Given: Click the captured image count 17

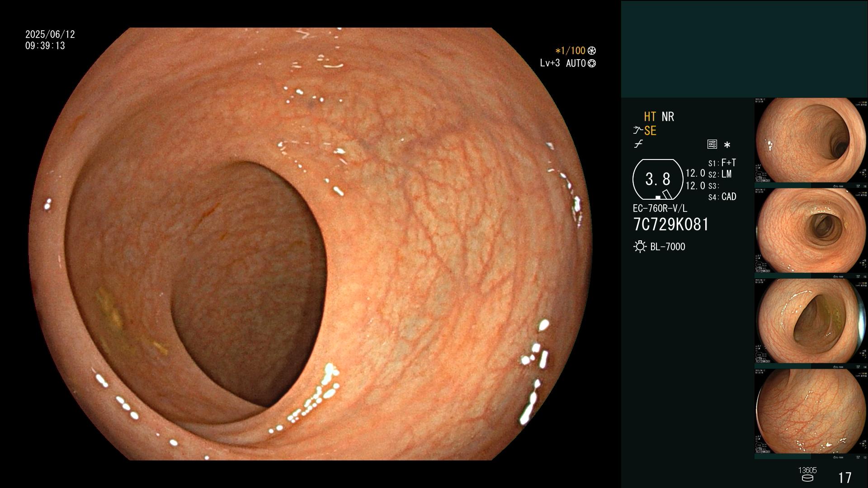Looking at the screenshot, I should (x=844, y=478).
